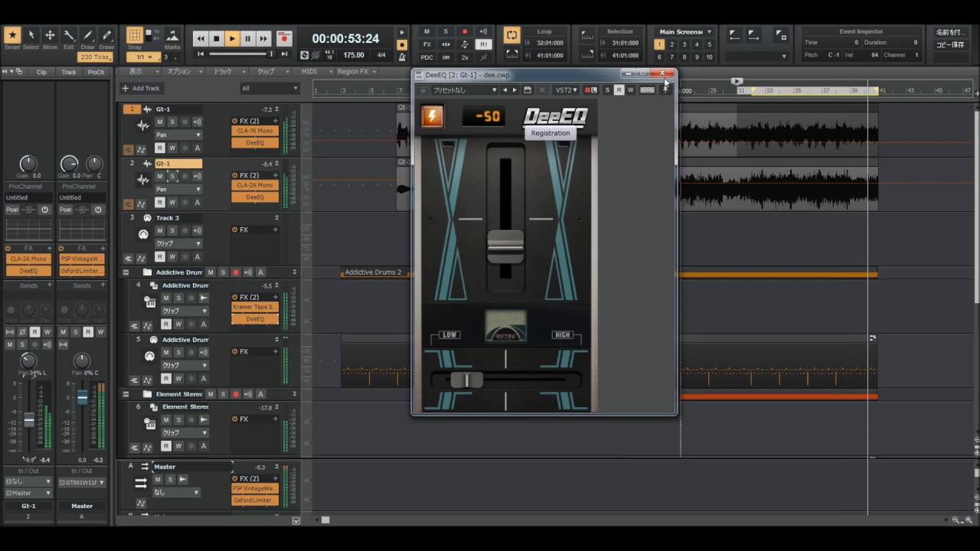The width and height of the screenshot is (980, 551).
Task: Open the MIDI menu
Action: pyautogui.click(x=312, y=71)
